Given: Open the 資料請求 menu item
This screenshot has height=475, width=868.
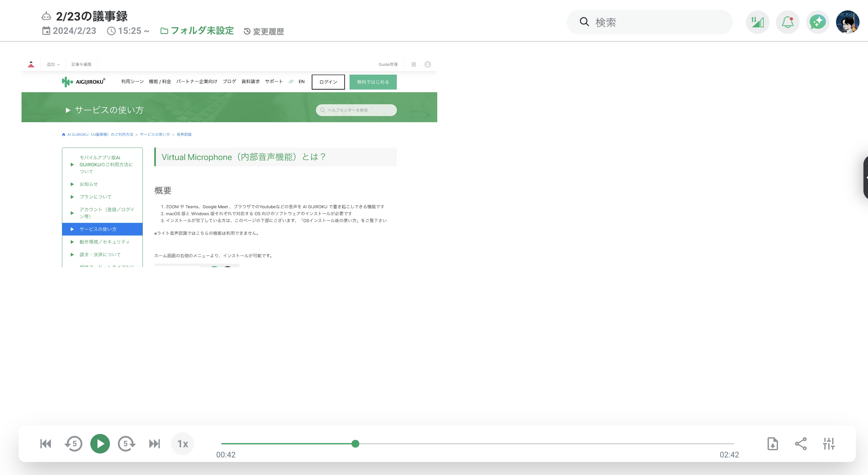Looking at the screenshot, I should 250,81.
